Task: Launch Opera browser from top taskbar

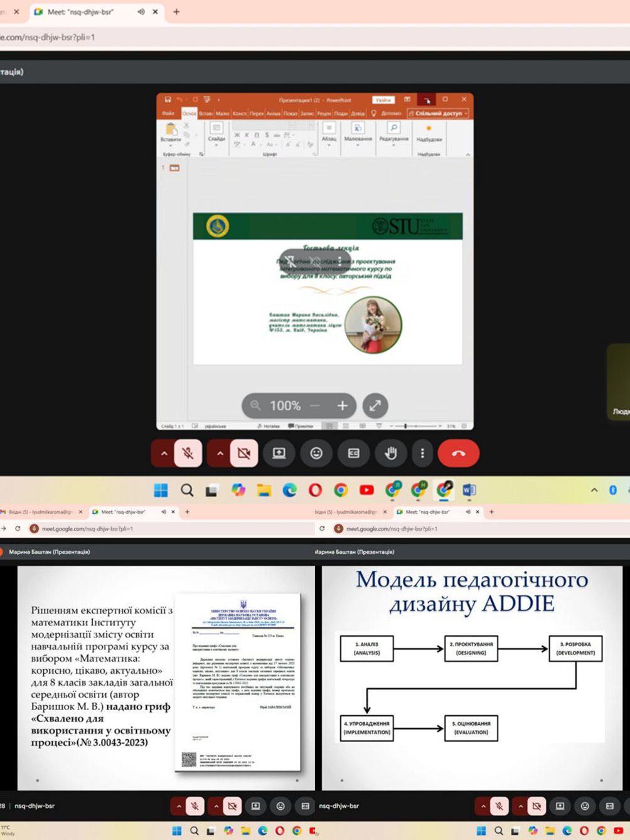Action: [x=315, y=490]
